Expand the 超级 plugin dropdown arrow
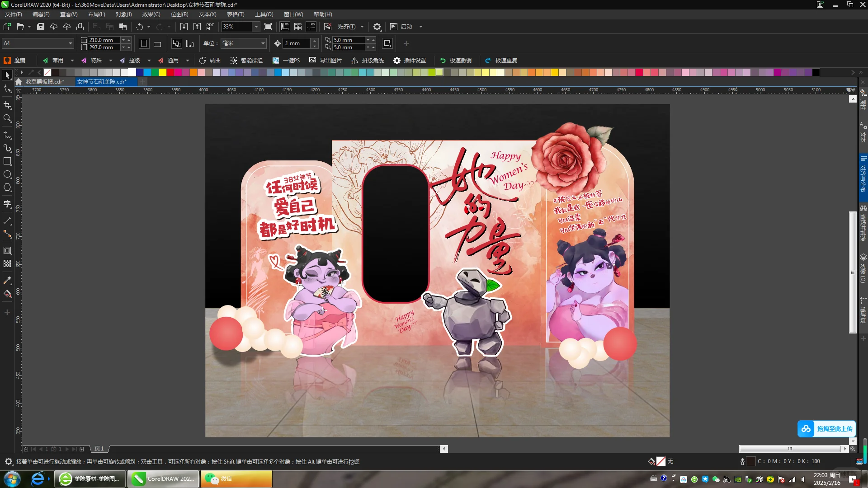This screenshot has height=488, width=868. (x=149, y=61)
